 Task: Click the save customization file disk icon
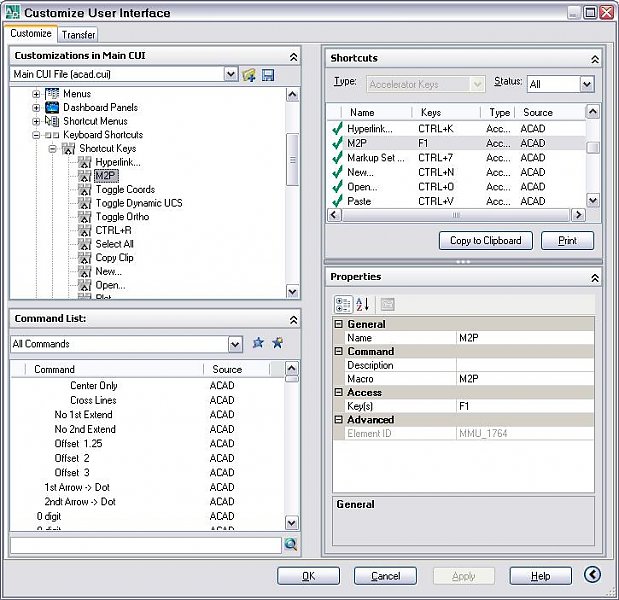pyautogui.click(x=268, y=75)
